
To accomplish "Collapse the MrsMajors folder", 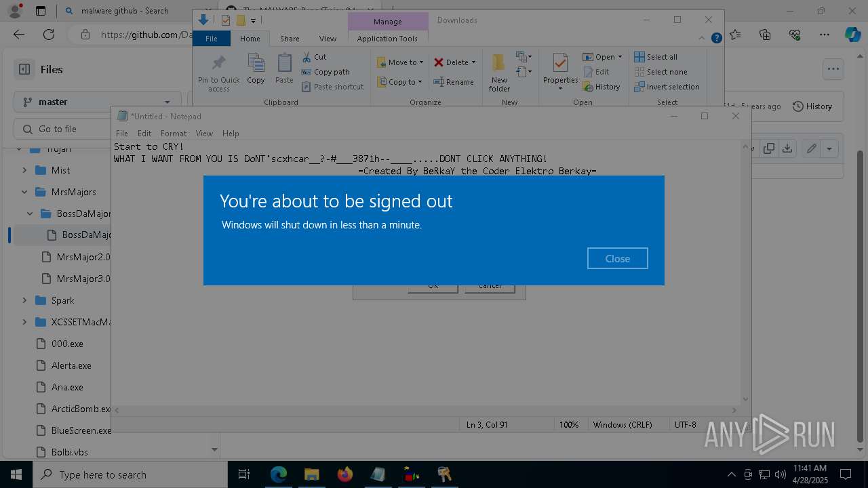I will coord(24,192).
